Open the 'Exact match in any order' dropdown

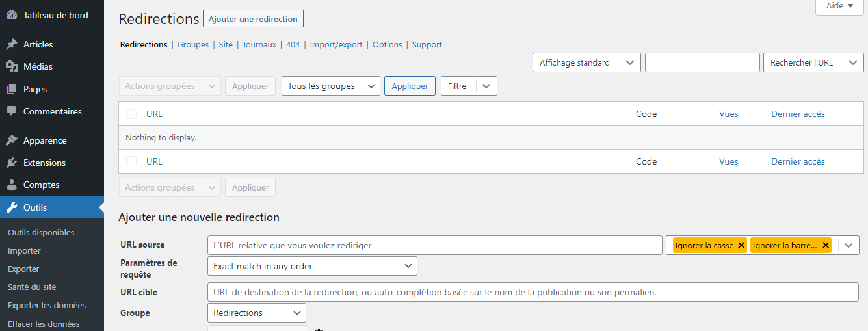312,266
